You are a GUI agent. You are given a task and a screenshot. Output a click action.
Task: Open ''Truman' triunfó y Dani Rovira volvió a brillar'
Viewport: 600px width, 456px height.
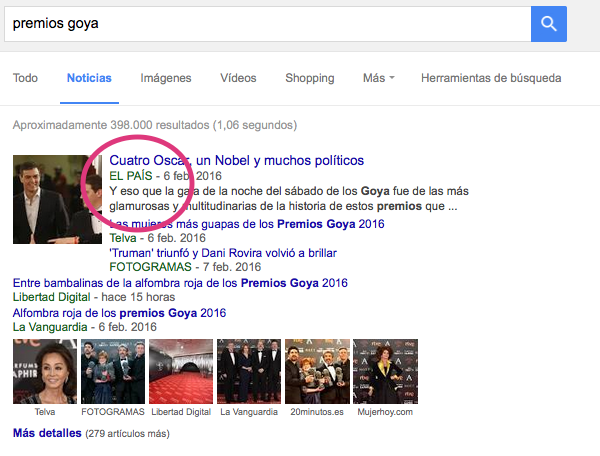[x=223, y=253]
